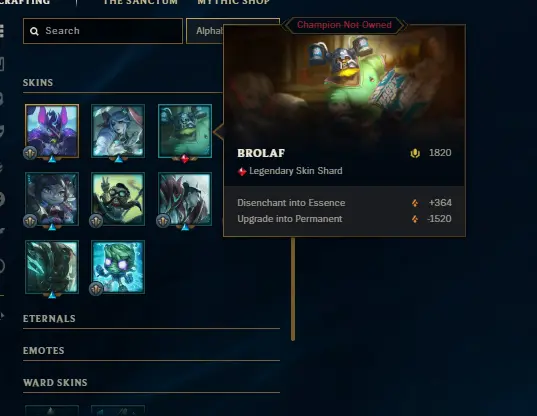The image size is (537, 416).
Task: Expand the Eternals section
Action: pos(151,319)
